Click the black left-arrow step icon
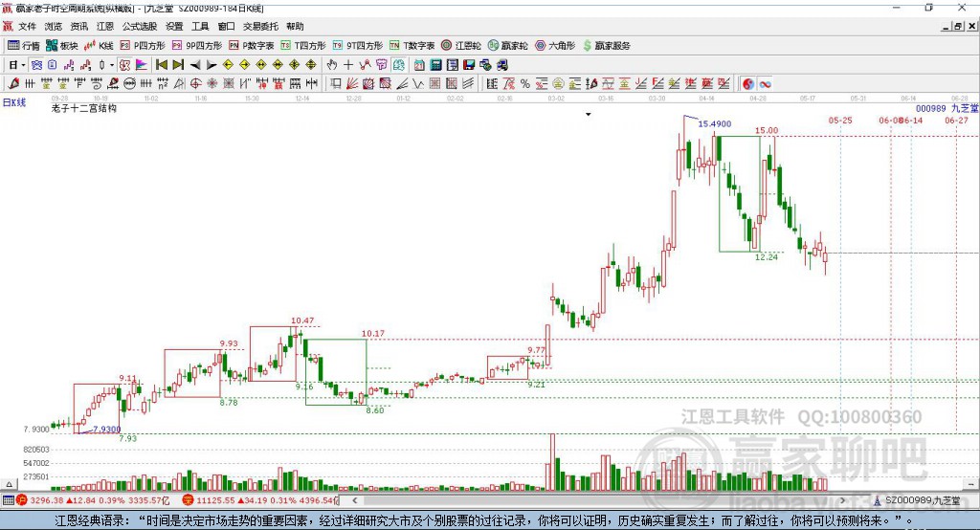This screenshot has height=530, width=980. point(195,64)
